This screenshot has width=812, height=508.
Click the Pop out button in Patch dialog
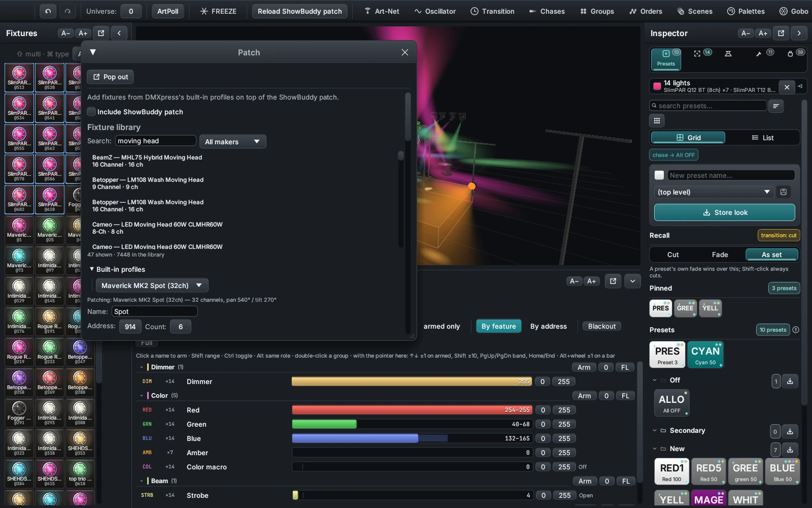coord(110,77)
